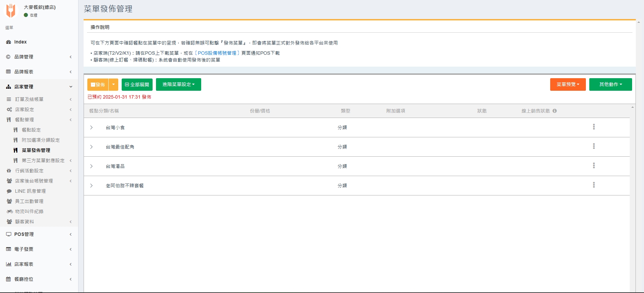Click the orange 發佈 button
The width and height of the screenshot is (644, 293).
[x=98, y=85]
